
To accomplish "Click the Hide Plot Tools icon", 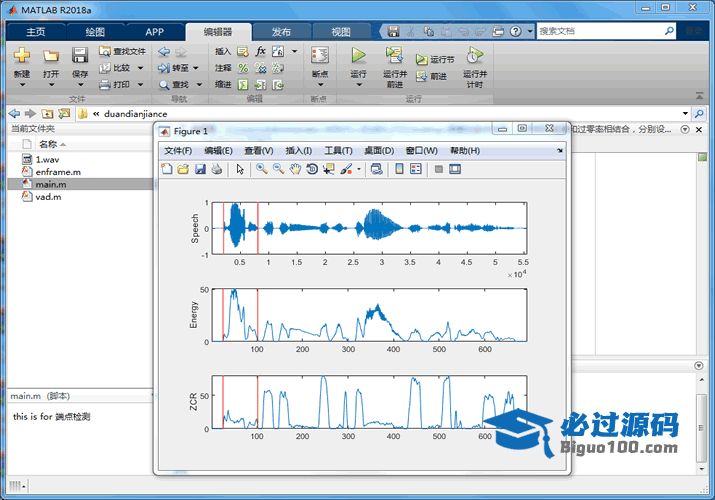I will [439, 169].
